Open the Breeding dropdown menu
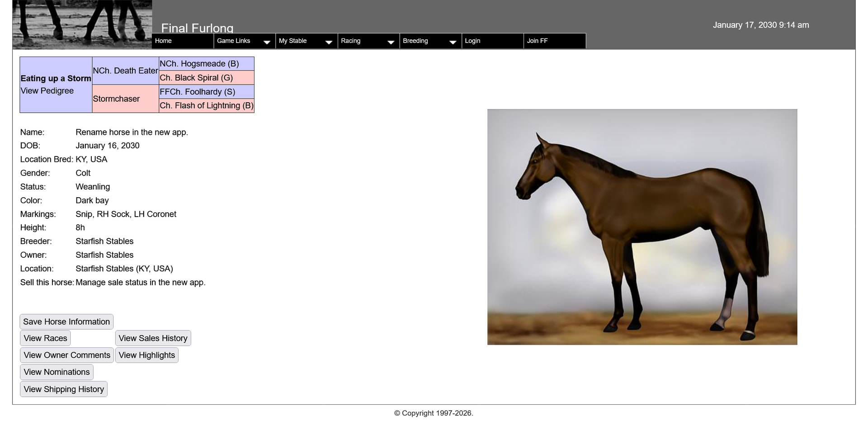The height and width of the screenshot is (436, 868). (430, 41)
